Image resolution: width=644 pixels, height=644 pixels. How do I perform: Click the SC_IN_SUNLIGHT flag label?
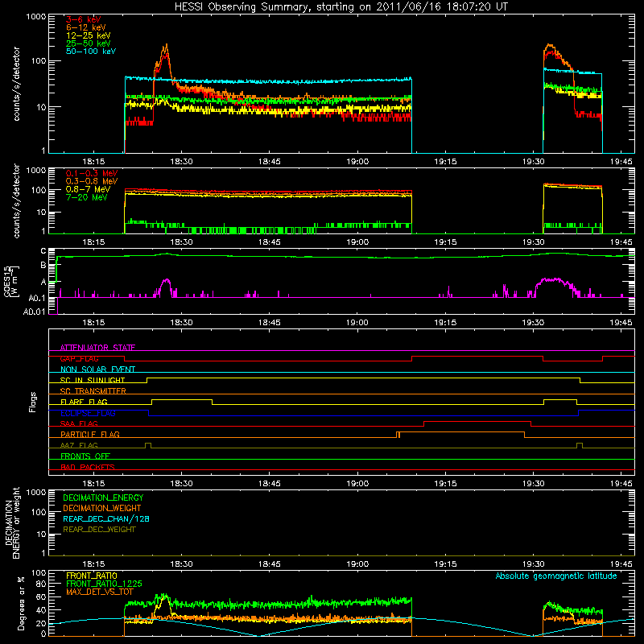pyautogui.click(x=93, y=380)
